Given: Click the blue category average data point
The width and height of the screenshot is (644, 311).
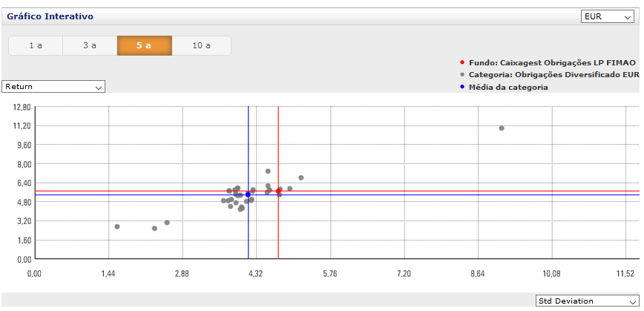Looking at the screenshot, I should click(248, 194).
